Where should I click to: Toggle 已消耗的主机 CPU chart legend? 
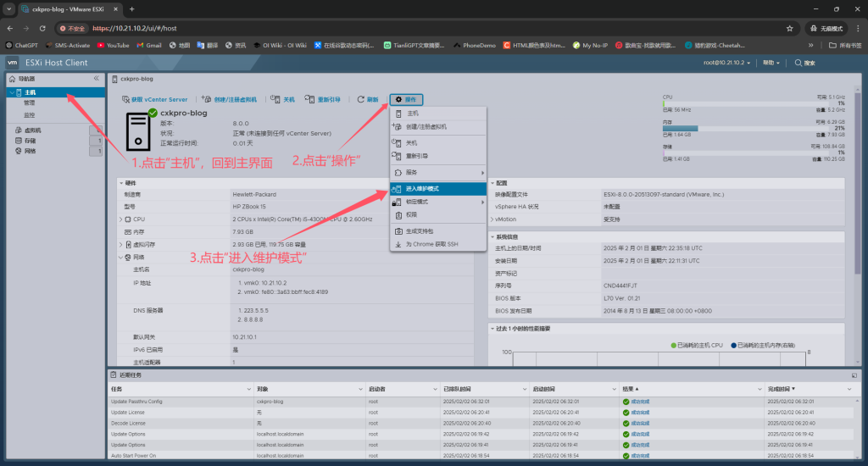click(x=697, y=346)
